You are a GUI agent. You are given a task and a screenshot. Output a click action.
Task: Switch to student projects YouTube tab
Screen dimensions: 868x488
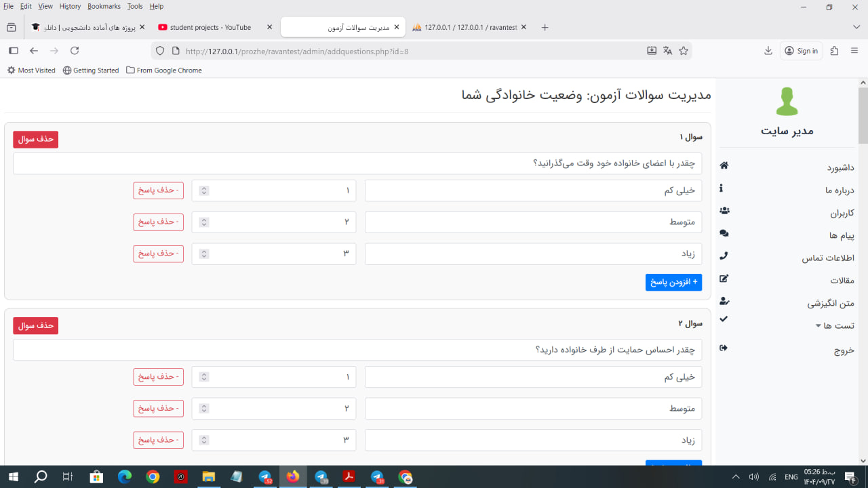[x=210, y=27]
